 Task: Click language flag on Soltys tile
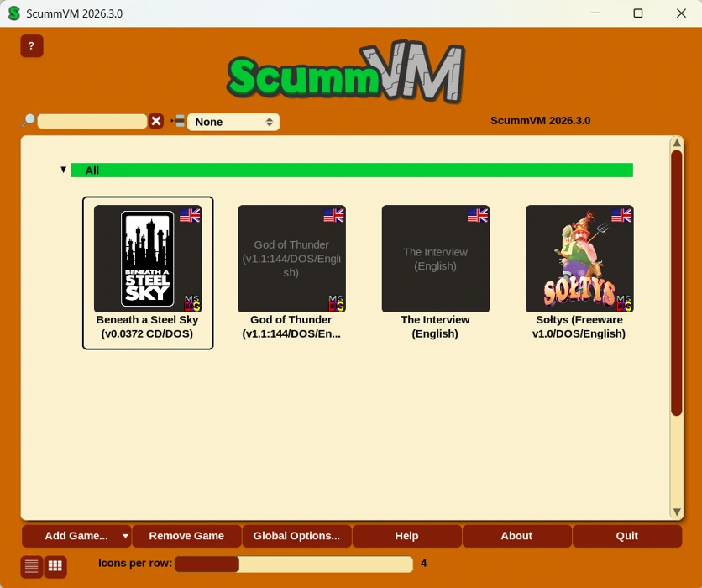621,215
